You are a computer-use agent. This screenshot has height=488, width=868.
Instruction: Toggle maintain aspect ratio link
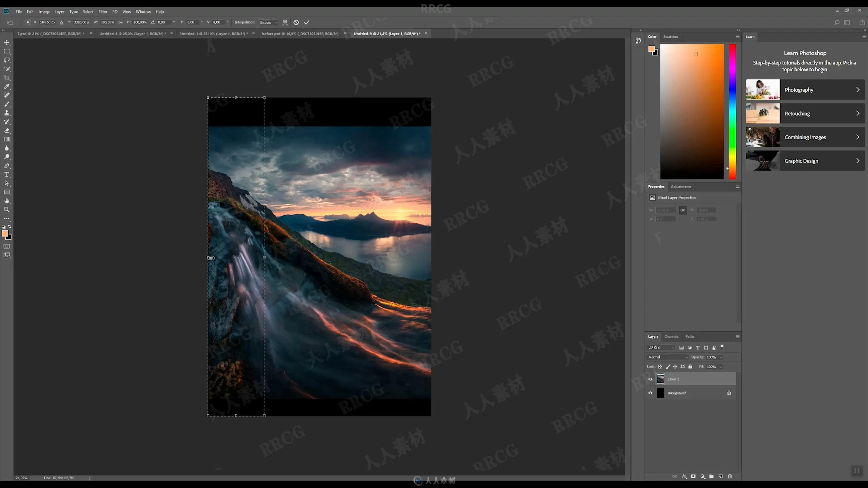point(120,22)
